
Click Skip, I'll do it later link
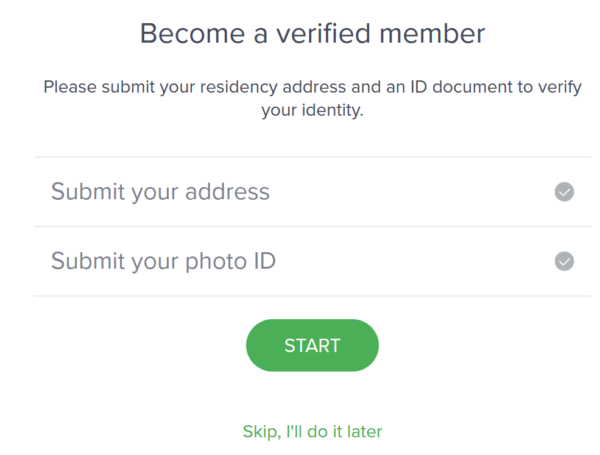tap(312, 432)
